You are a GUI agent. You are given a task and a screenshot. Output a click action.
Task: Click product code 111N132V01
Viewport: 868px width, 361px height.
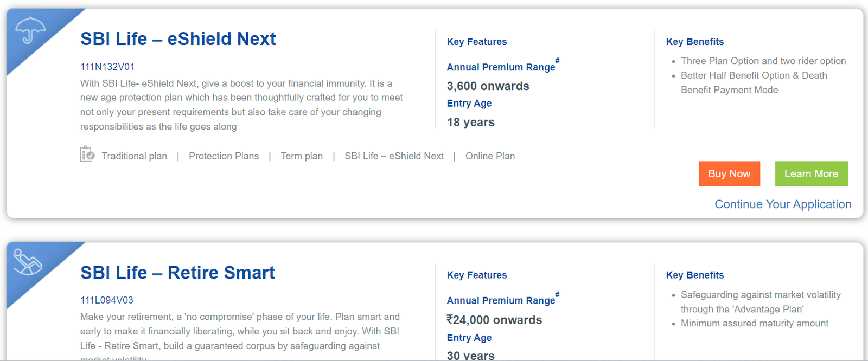[x=107, y=67]
